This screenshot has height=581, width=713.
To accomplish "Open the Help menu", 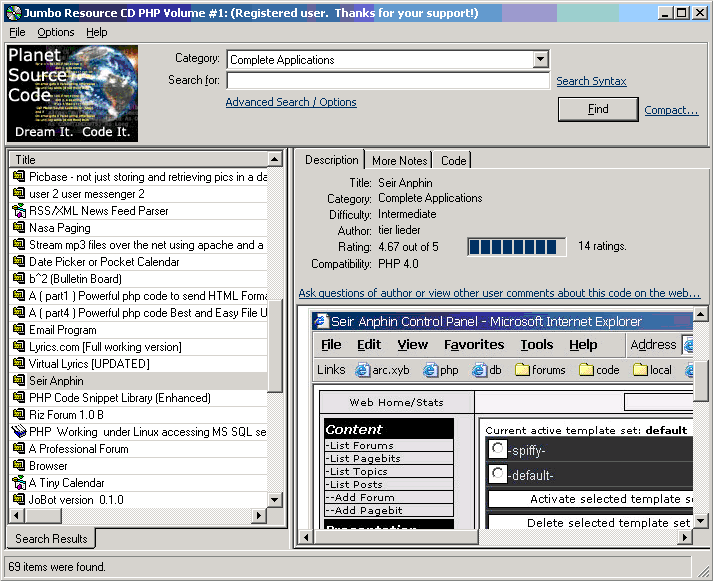I will (x=97, y=32).
